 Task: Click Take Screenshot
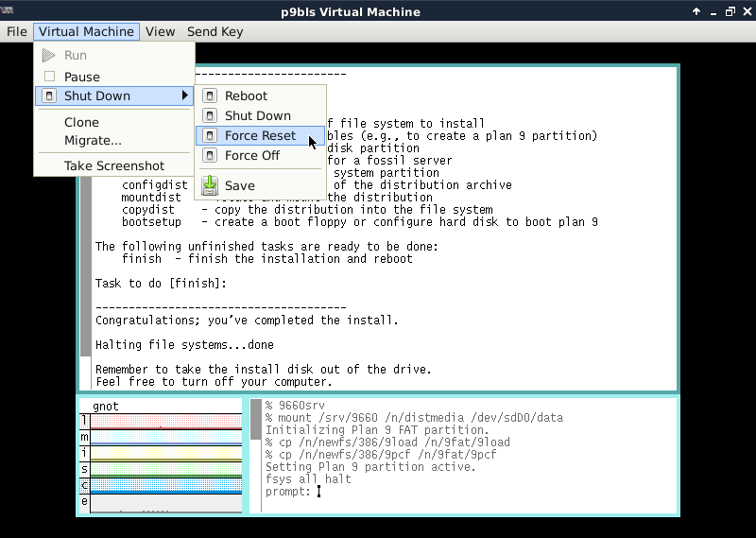[x=114, y=165]
